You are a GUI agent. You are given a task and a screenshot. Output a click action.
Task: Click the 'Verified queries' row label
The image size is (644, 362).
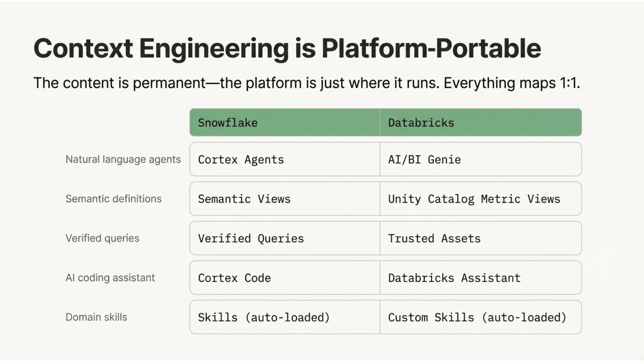click(x=102, y=238)
